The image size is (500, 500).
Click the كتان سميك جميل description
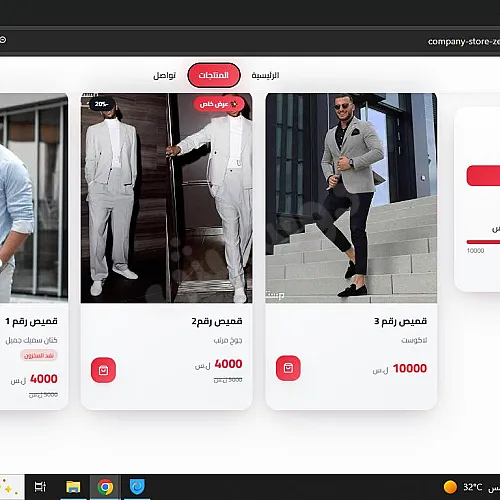(31, 340)
